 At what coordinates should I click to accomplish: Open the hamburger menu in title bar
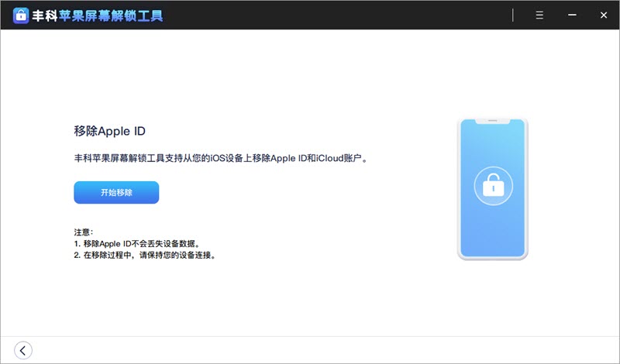pyautogui.click(x=541, y=15)
